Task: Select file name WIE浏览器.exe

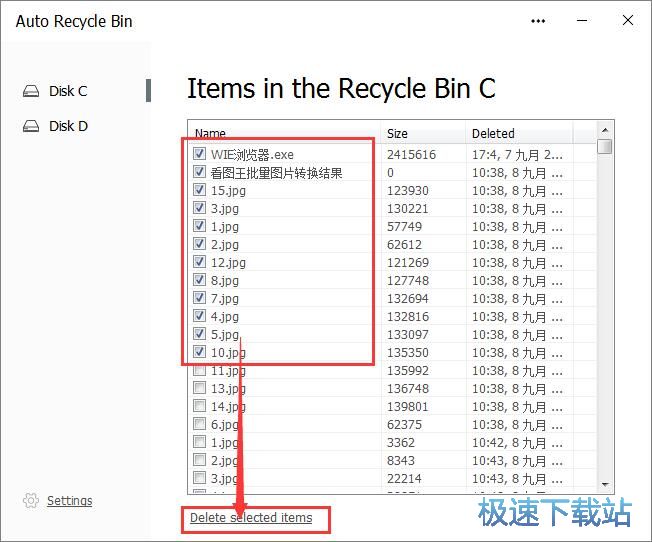Action: coord(252,155)
